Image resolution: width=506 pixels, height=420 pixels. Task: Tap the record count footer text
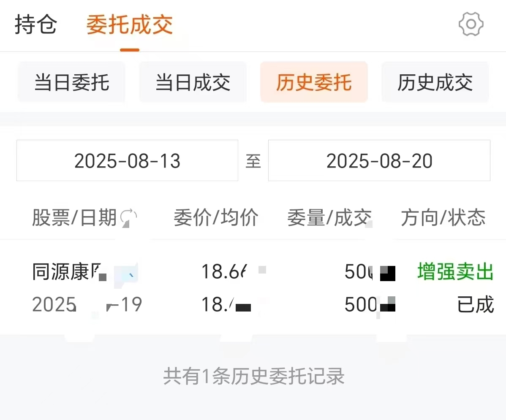(x=254, y=376)
